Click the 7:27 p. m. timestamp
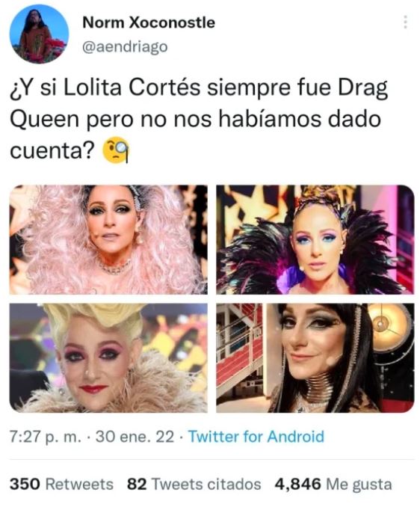 click(x=45, y=437)
